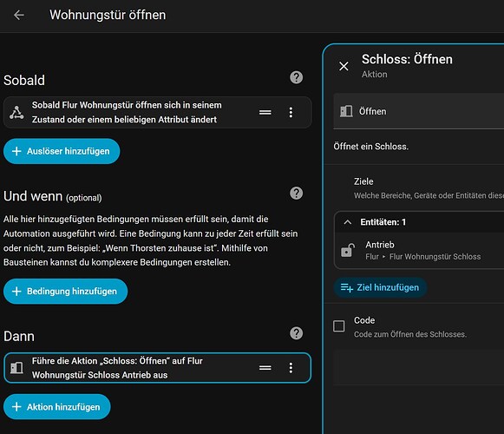Screen dimensions: 504x434
Task: Select the Sobald Flur Wohnungstür öffnen trigger row
Action: pos(157,112)
